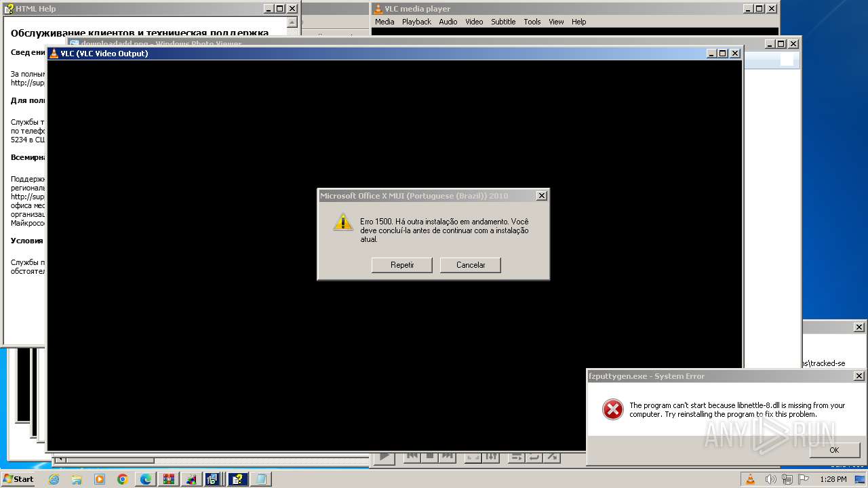Switch to HTML Help via its taskbar button
The height and width of the screenshot is (488, 868).
pyautogui.click(x=238, y=479)
